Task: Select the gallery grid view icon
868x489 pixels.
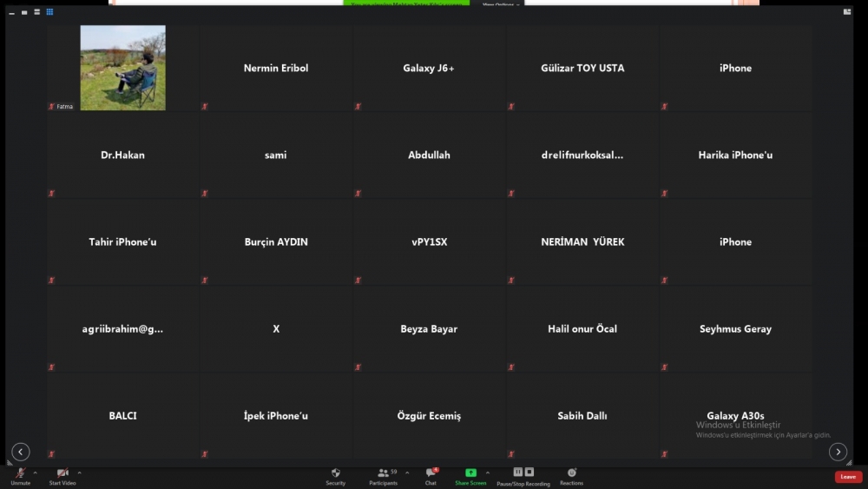Action: tap(49, 12)
